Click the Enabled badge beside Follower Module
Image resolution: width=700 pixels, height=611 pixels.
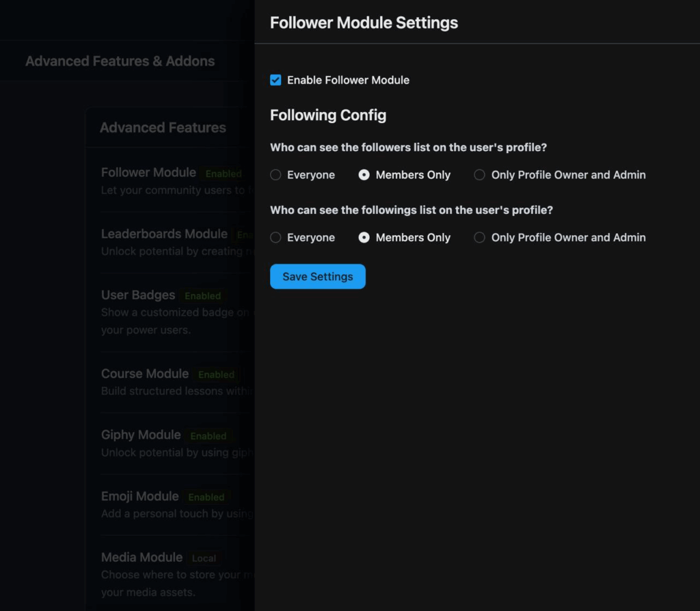[x=224, y=174]
